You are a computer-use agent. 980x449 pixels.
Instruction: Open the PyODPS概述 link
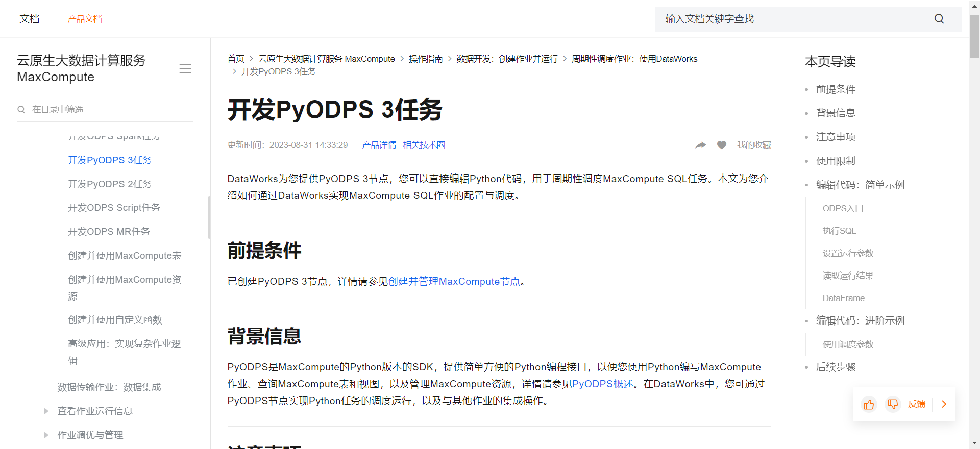603,384
